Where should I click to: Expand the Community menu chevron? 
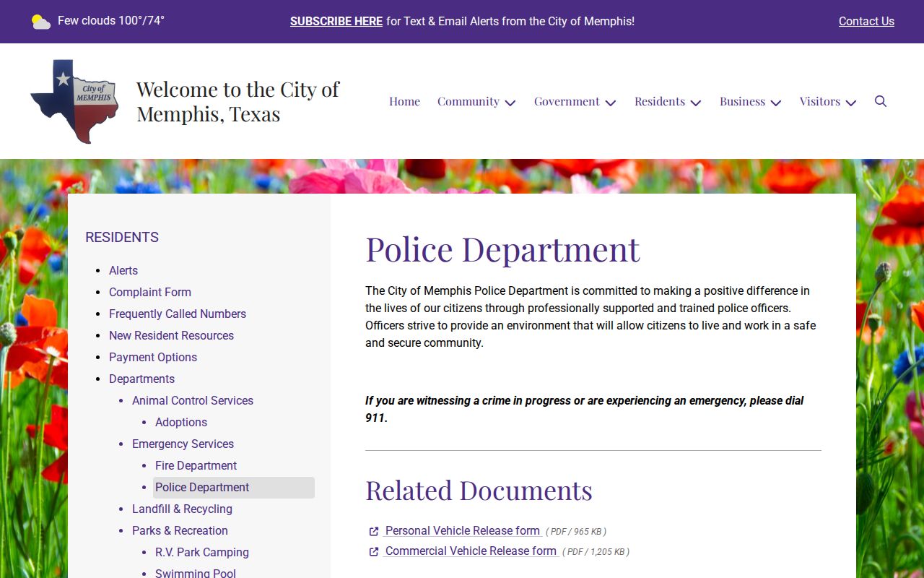(510, 103)
